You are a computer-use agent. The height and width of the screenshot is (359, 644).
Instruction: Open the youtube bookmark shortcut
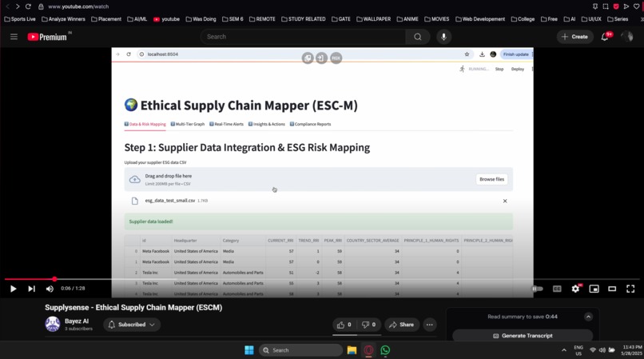tap(166, 19)
